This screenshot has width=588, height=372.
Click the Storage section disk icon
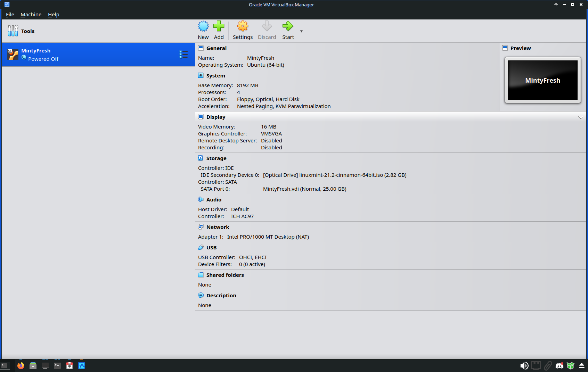pos(201,158)
